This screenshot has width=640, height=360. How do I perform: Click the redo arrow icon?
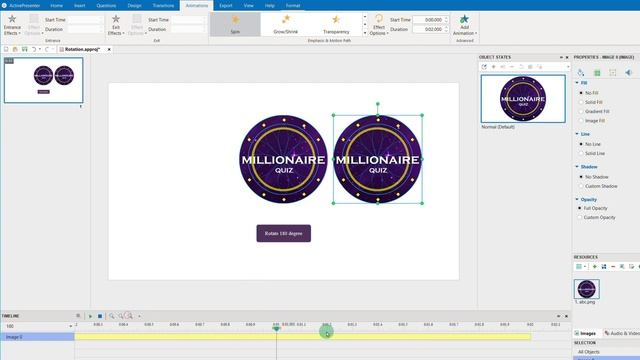[x=47, y=49]
